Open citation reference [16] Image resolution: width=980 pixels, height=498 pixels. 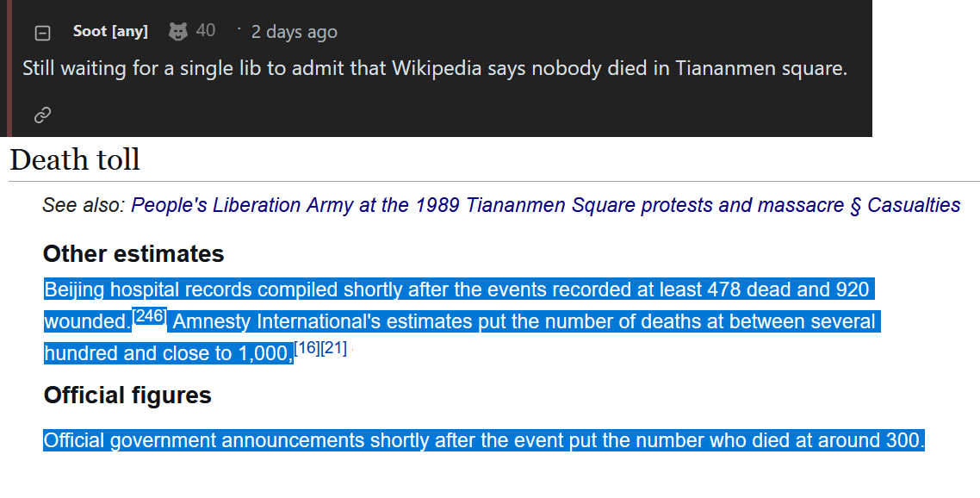click(x=307, y=348)
